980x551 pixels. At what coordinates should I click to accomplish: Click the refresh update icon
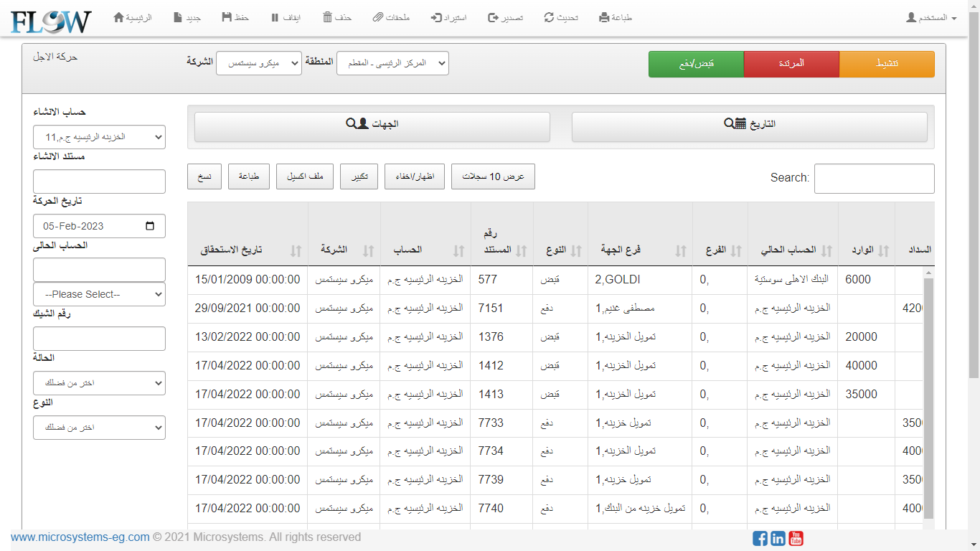coord(550,17)
